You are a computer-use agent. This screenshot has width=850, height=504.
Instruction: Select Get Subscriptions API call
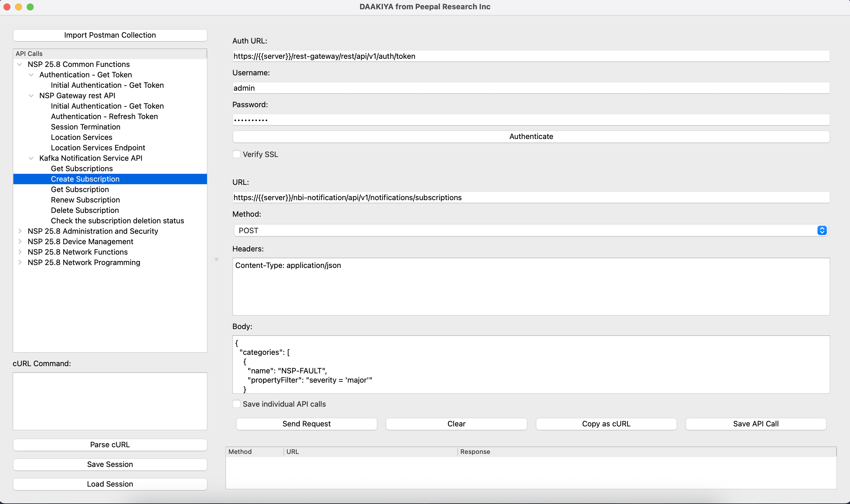tap(81, 169)
